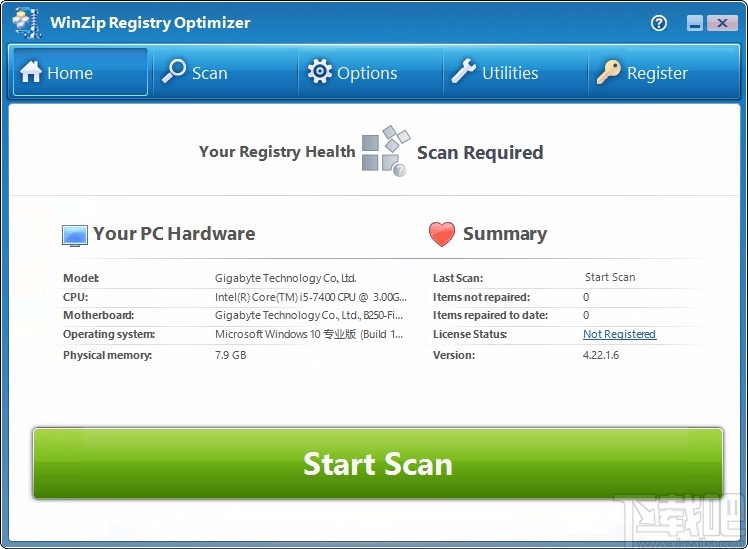Open the Utilities tab
This screenshot has height=549, width=748.
(516, 72)
